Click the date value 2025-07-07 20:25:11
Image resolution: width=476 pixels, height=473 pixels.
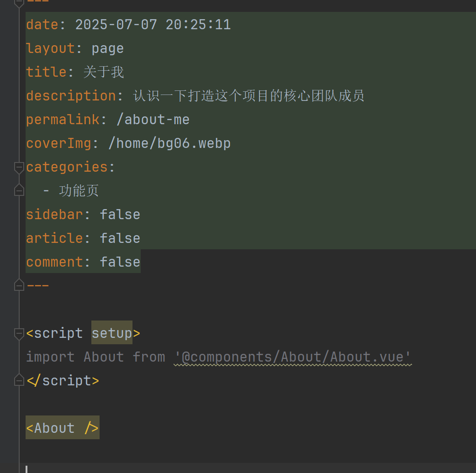153,24
